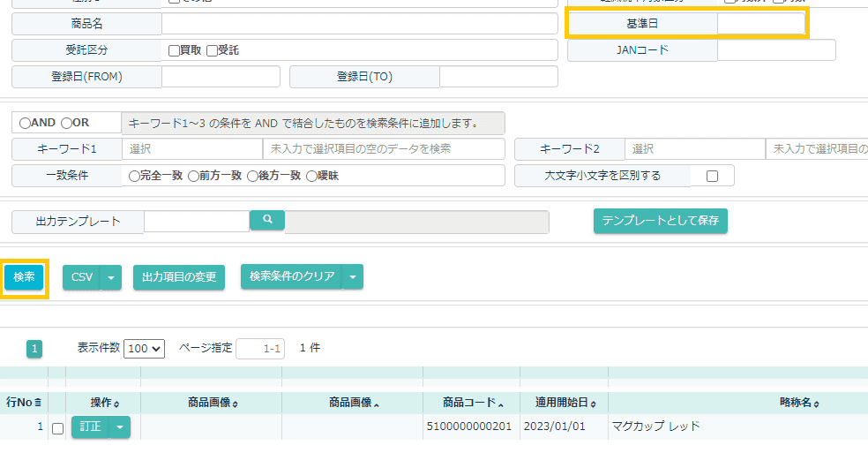Click the magnifier icon beside 出力テンプレート

pyautogui.click(x=267, y=220)
